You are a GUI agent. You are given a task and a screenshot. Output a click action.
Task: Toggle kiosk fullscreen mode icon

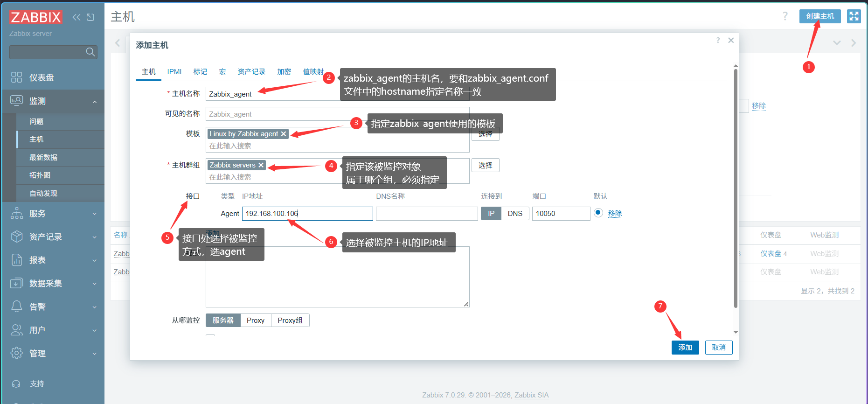(854, 16)
